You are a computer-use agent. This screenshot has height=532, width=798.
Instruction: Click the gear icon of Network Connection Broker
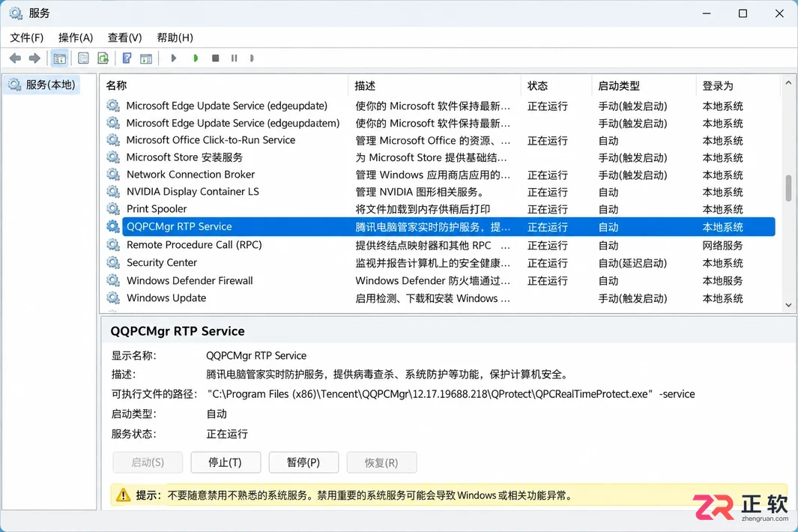click(x=113, y=175)
